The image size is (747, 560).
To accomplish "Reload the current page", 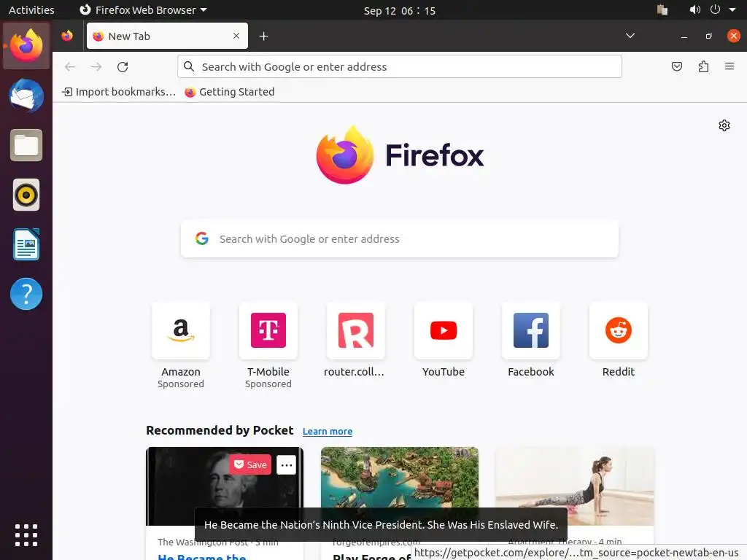I will (123, 67).
